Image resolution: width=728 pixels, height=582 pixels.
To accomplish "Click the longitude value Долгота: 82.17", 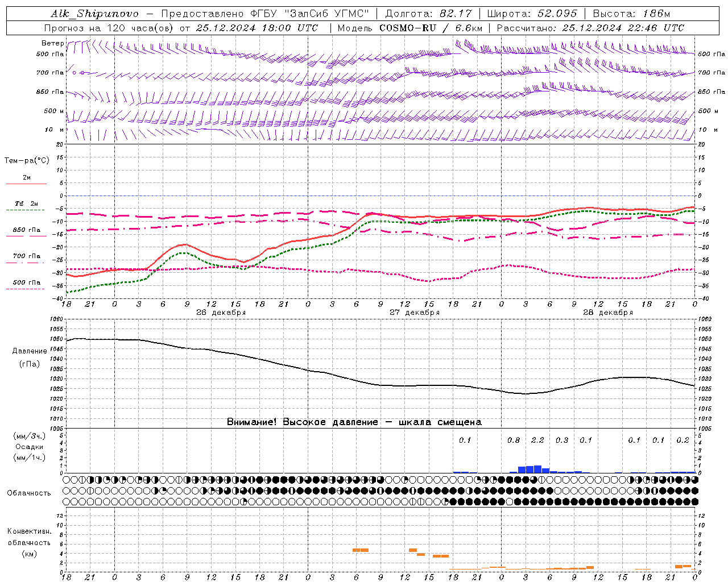I will coord(428,14).
